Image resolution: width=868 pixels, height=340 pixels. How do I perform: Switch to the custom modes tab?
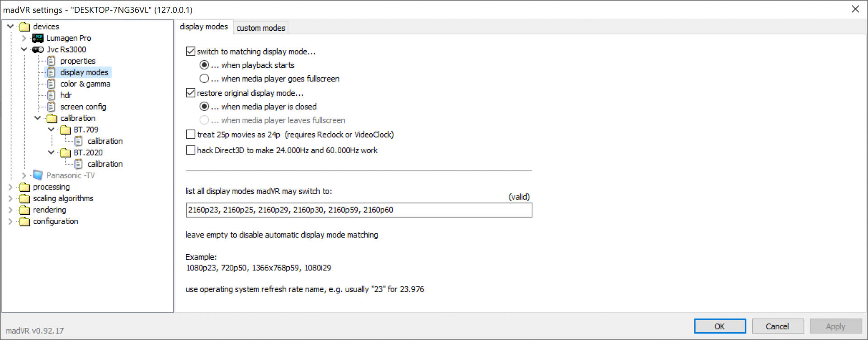[261, 28]
